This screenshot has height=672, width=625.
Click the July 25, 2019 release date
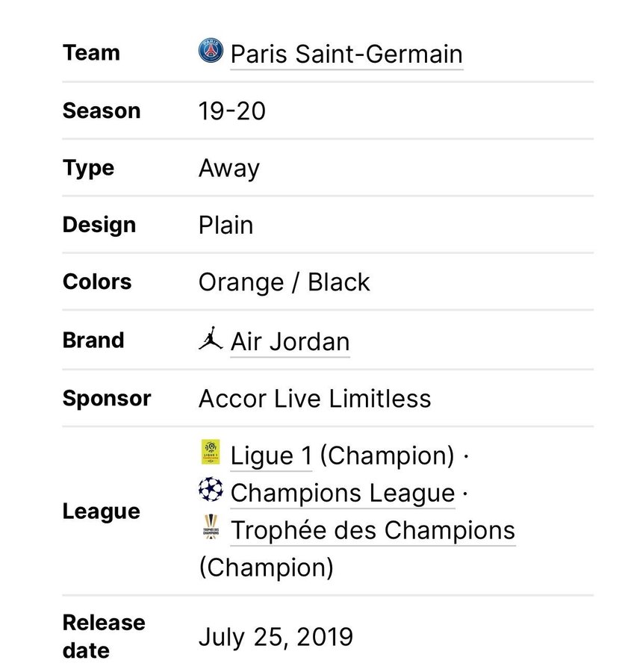276,637
